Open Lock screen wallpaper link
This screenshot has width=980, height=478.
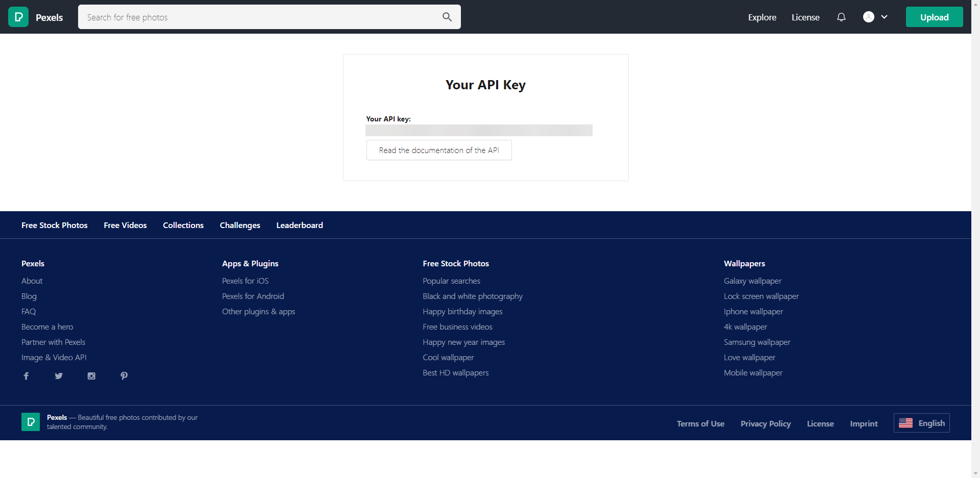pos(762,296)
